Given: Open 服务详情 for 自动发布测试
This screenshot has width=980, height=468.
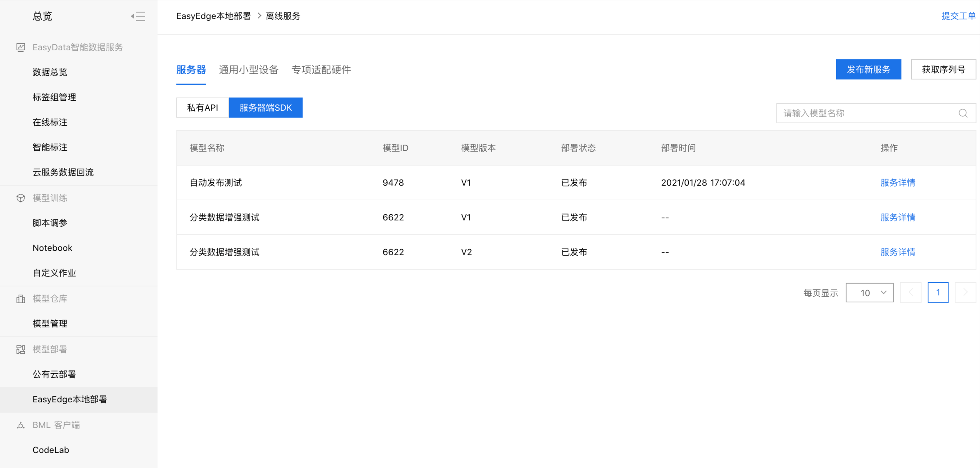Looking at the screenshot, I should coord(898,183).
